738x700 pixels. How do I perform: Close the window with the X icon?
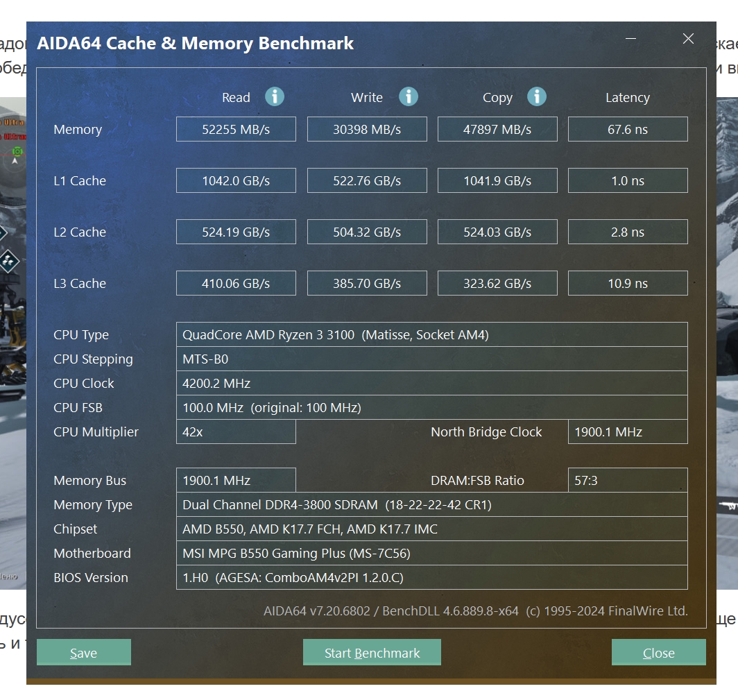[688, 39]
